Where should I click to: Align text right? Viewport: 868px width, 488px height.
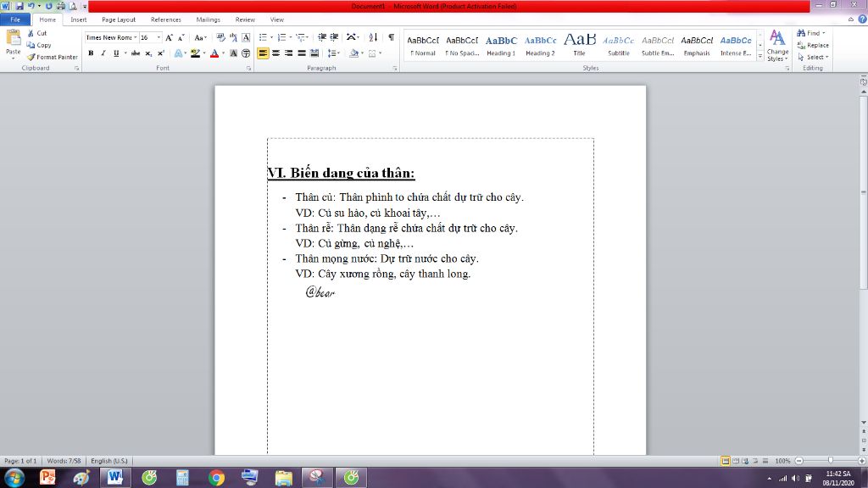[288, 53]
